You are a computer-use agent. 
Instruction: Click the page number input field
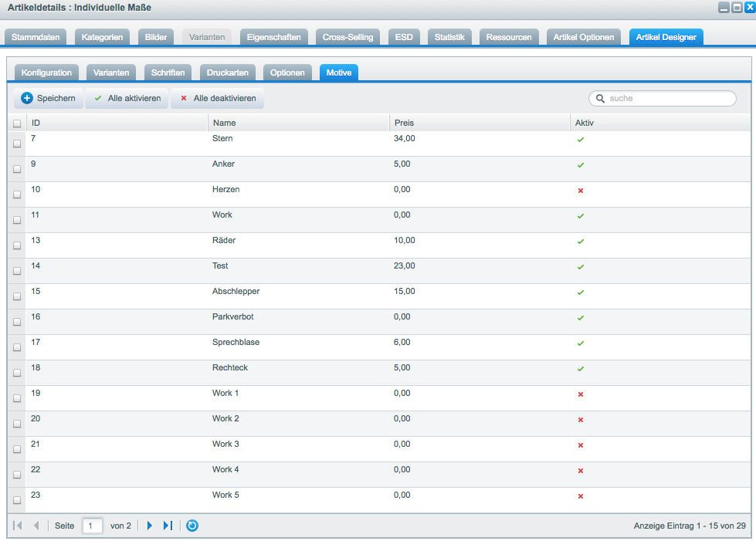pos(93,526)
